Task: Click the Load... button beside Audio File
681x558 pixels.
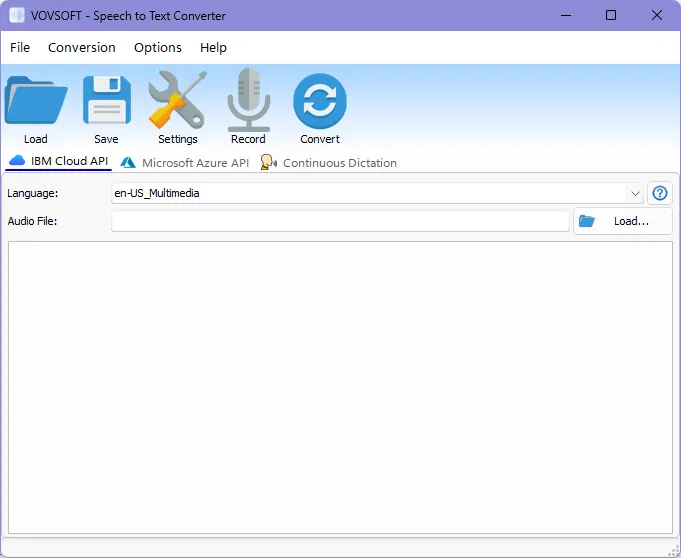Action: (x=623, y=221)
